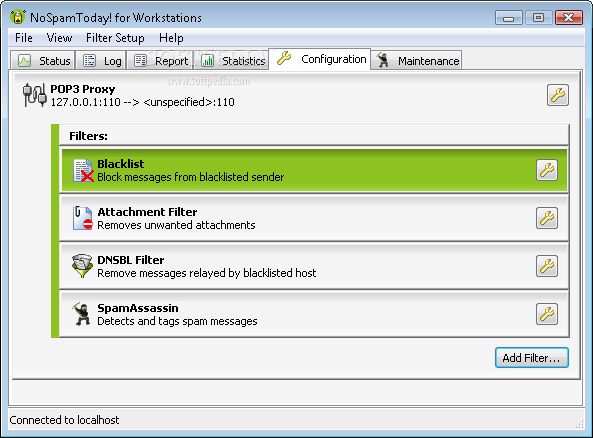
Task: Open the Filter Setup menu
Action: click(115, 38)
